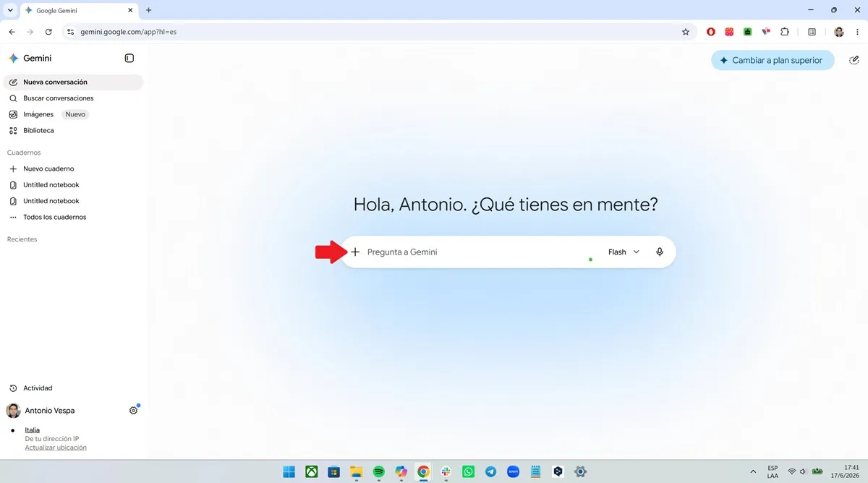The width and height of the screenshot is (868, 483).
Task: Bookmark this page with the star icon
Action: (x=686, y=32)
